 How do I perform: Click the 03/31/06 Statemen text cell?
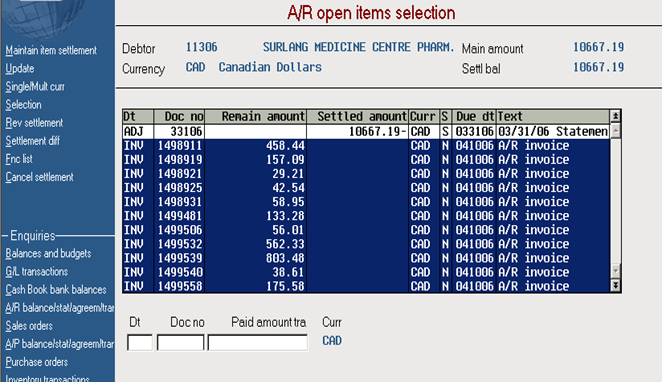[553, 132]
